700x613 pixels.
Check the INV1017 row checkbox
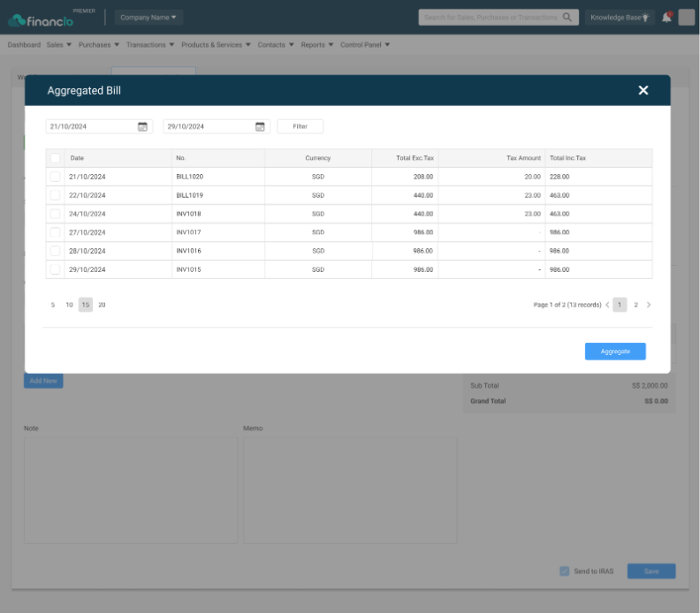click(56, 232)
